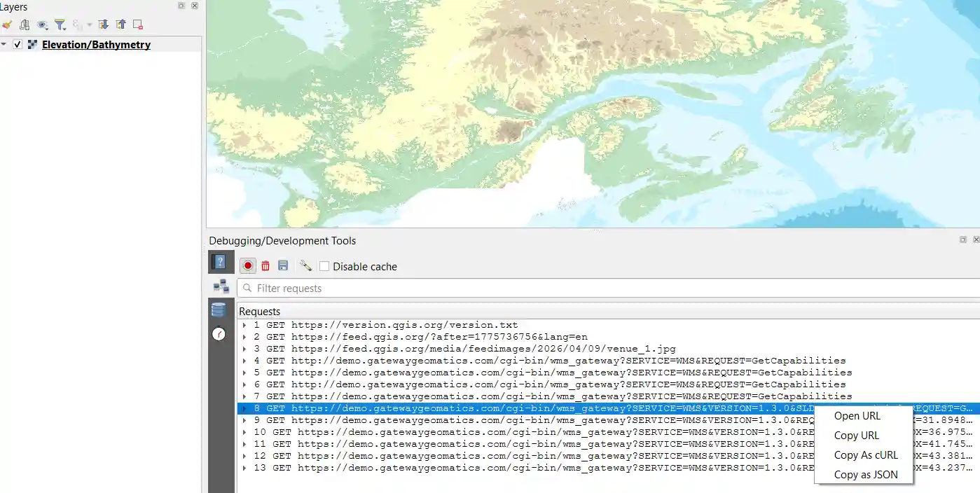The image size is (980, 493).
Task: Expand request 1 version.qgis.org row
Action: coord(244,325)
